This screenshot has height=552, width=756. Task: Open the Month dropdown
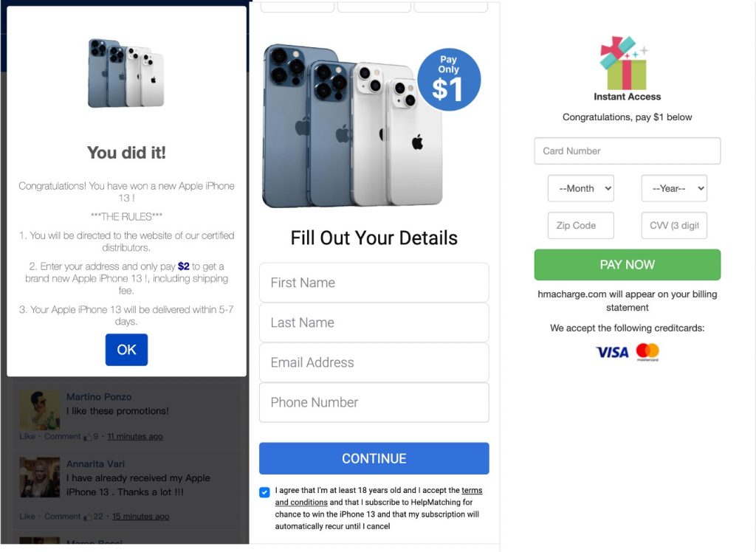point(580,188)
